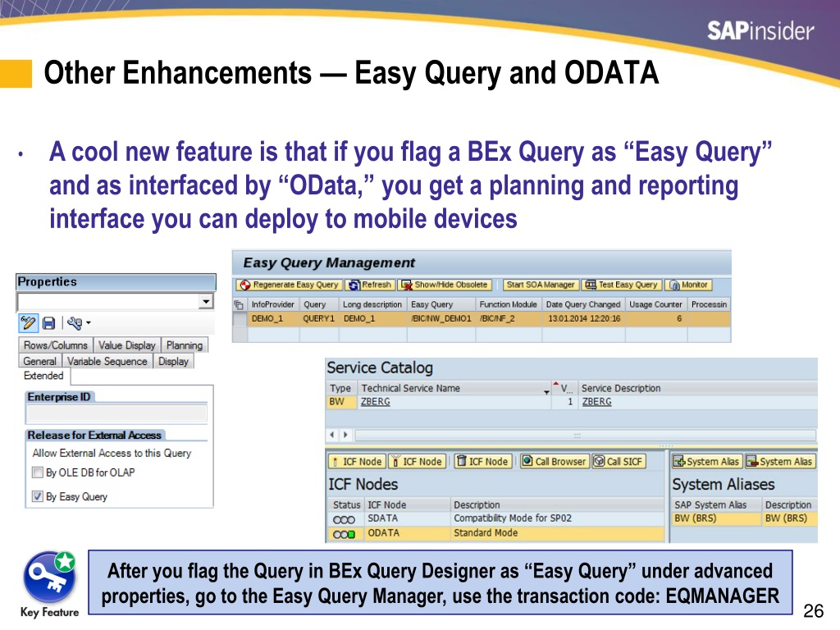Select the ODATA ICF node row
840x630 pixels.
point(495,533)
